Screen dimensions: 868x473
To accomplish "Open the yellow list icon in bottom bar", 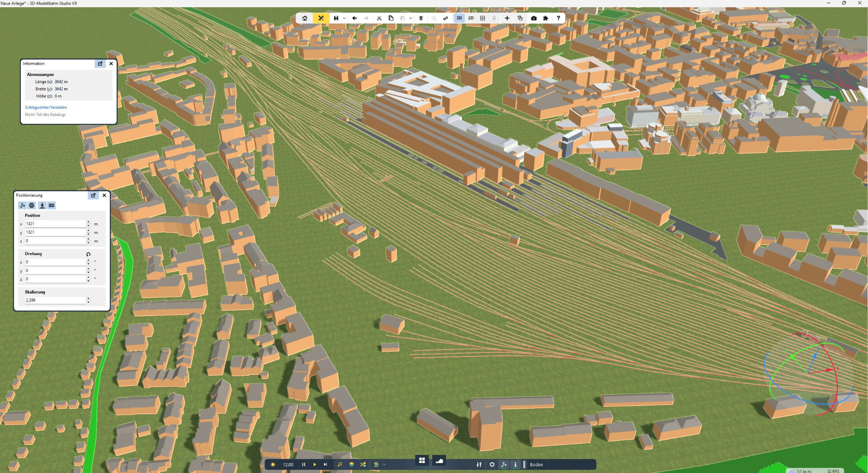I will click(x=376, y=464).
